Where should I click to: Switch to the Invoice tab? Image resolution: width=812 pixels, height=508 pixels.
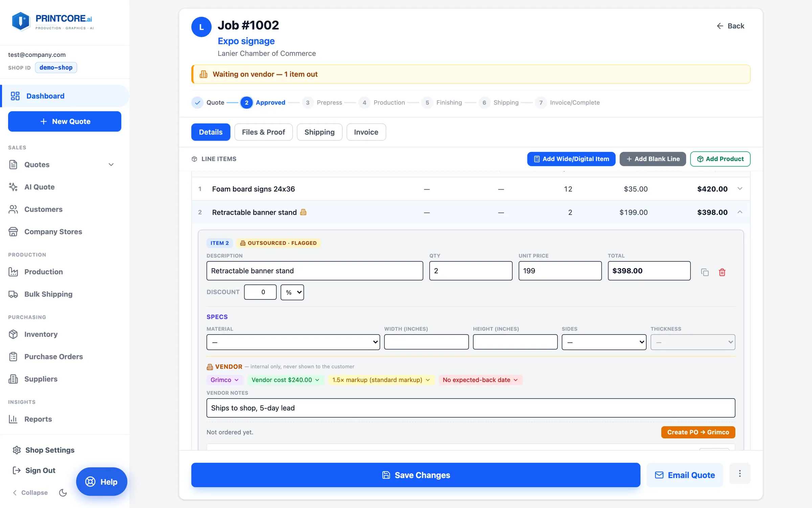coord(366,132)
